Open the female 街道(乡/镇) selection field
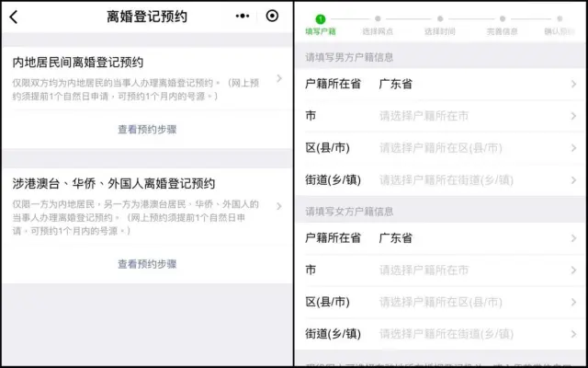This screenshot has height=368, width=588. pyautogui.click(x=441, y=334)
